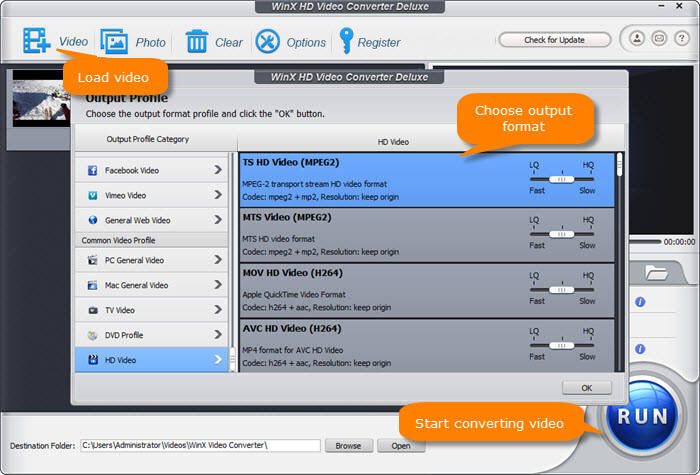This screenshot has height=475, width=700.
Task: Expand DVD Profile category chevron
Action: [x=218, y=334]
